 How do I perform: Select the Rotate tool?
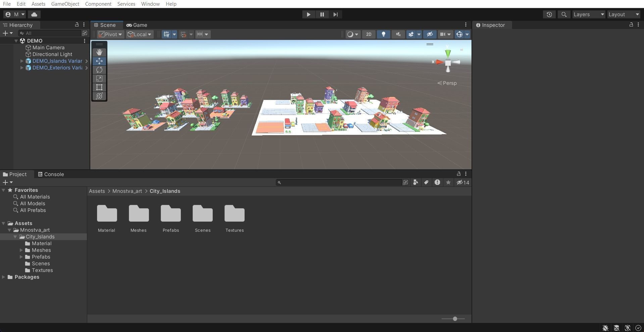click(99, 70)
